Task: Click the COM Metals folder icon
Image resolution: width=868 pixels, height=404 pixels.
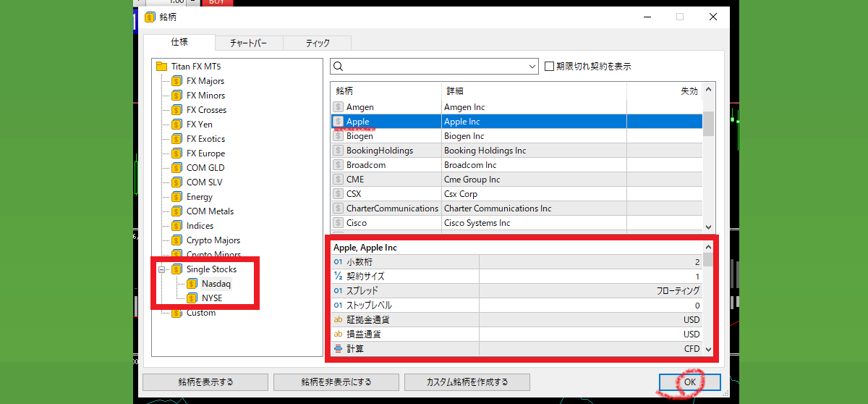Action: pos(176,211)
